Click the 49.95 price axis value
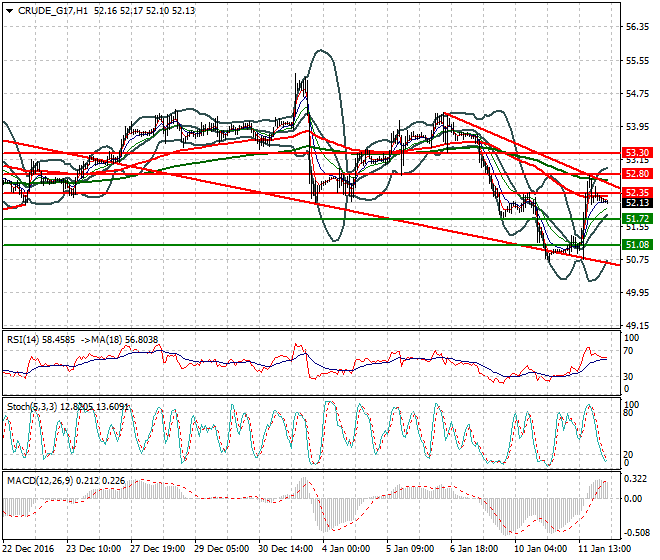The width and height of the screenshot is (660, 560). 637,293
